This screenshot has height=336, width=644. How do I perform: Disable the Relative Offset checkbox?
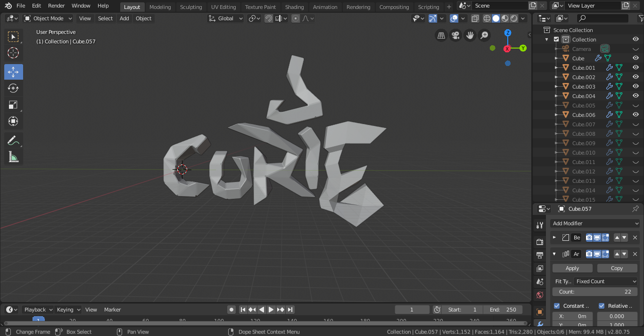click(602, 306)
